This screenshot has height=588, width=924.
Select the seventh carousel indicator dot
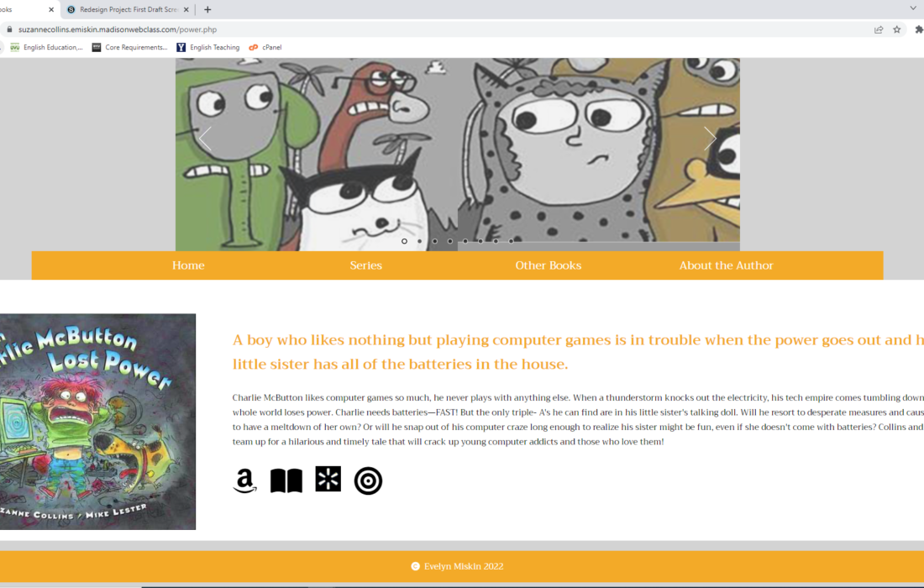pos(496,241)
